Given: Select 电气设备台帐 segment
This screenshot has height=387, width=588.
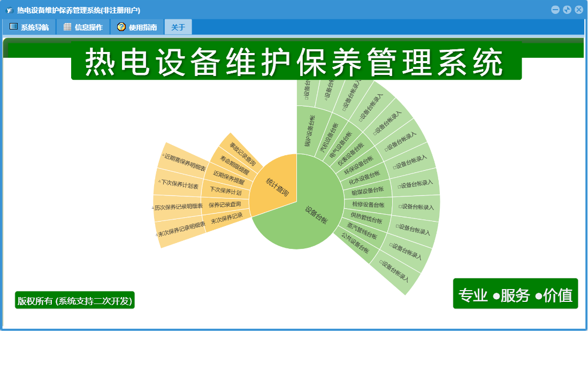Looking at the screenshot, I should [x=340, y=145].
